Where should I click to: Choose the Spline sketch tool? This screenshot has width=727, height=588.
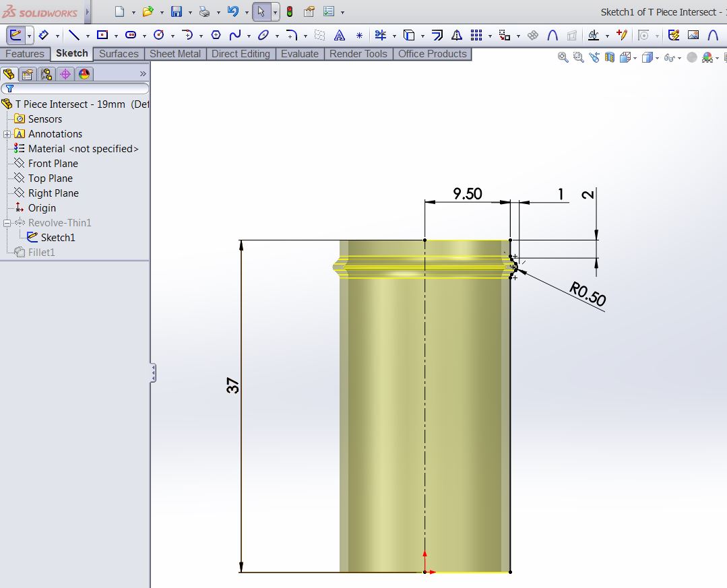coord(235,35)
